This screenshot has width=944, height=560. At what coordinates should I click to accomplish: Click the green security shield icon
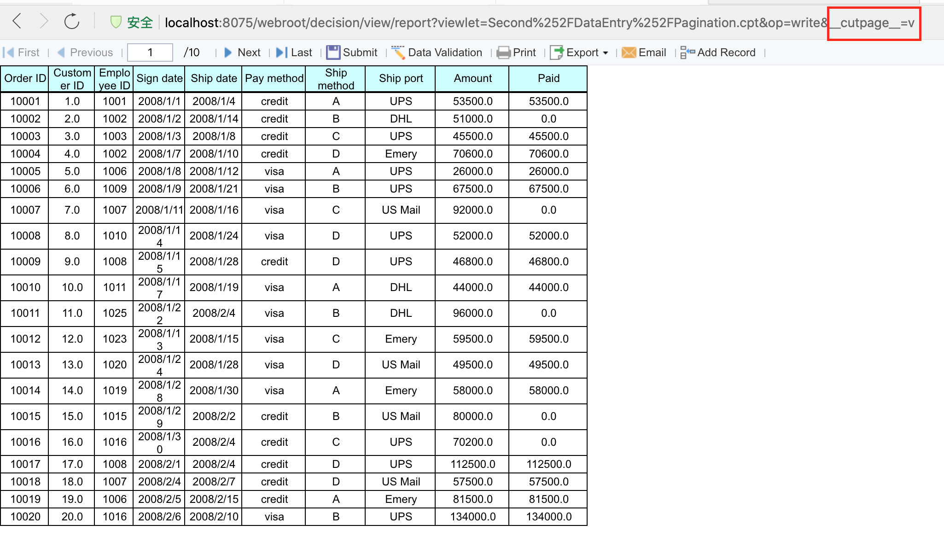click(x=117, y=22)
